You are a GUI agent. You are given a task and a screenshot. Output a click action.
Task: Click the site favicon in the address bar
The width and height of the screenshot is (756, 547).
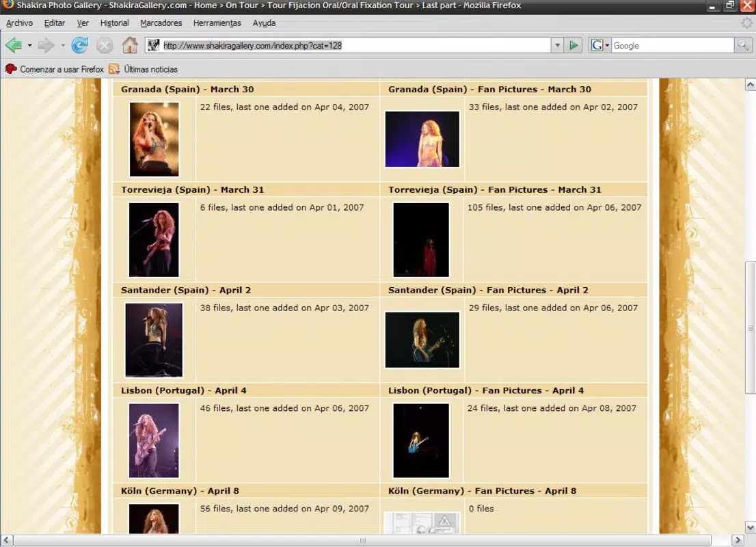coord(153,45)
